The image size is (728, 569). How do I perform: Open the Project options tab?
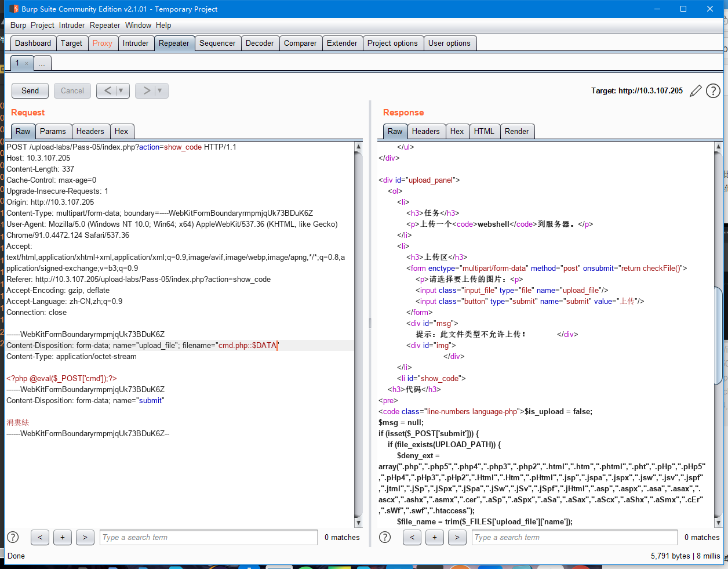392,43
